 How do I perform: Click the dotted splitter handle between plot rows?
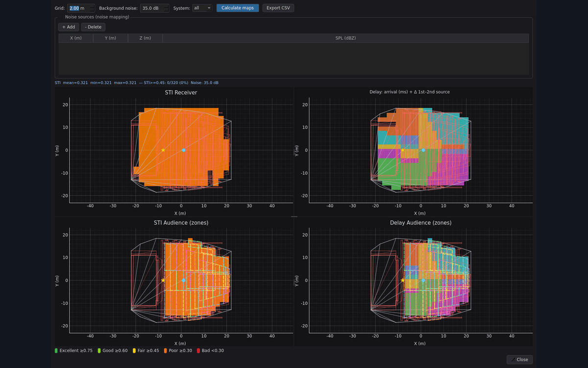tap(294, 216)
